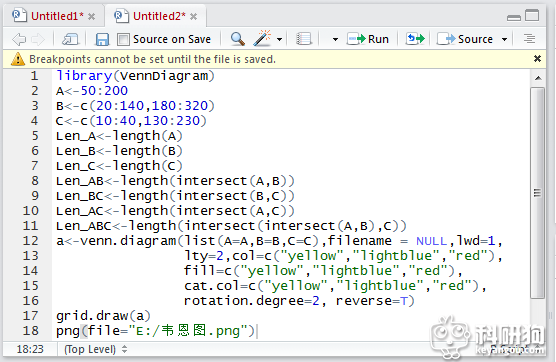Click the breakpoint warning triangle icon
This screenshot has height=362, width=556.
click(18, 59)
